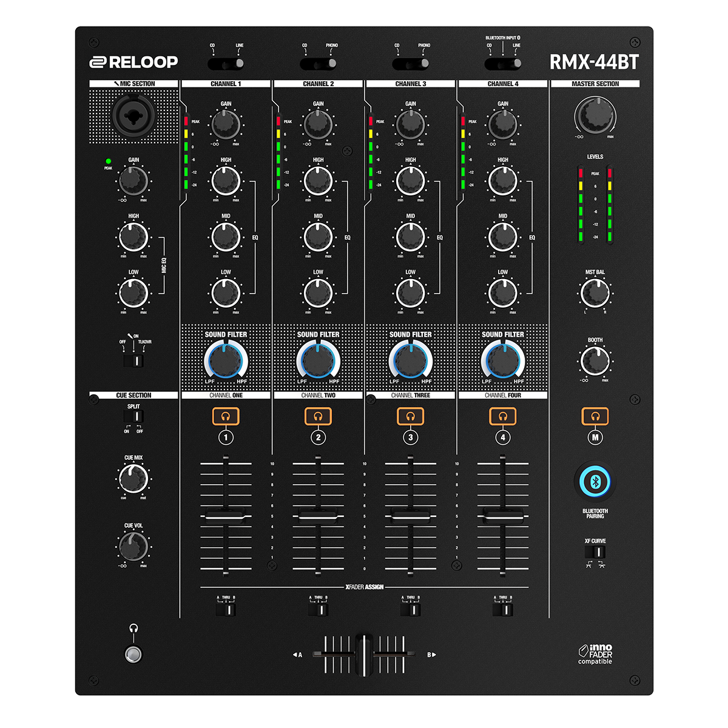Click the Mic Gain knob
Viewport: 728px width, 728px height.
(x=133, y=181)
